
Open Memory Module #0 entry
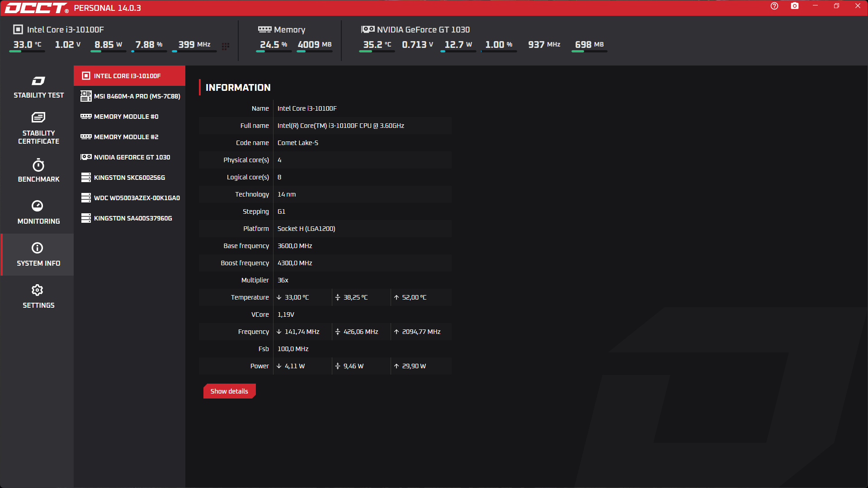tap(129, 117)
